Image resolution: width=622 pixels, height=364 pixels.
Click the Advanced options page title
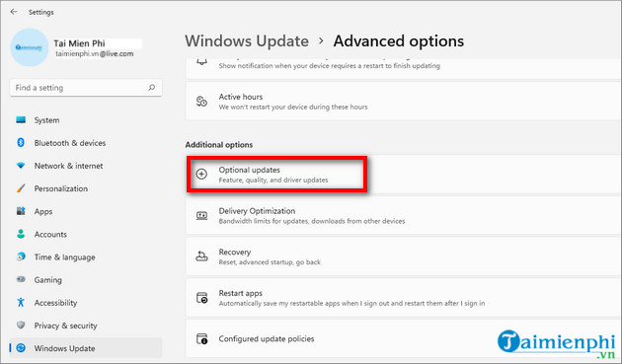click(x=399, y=41)
